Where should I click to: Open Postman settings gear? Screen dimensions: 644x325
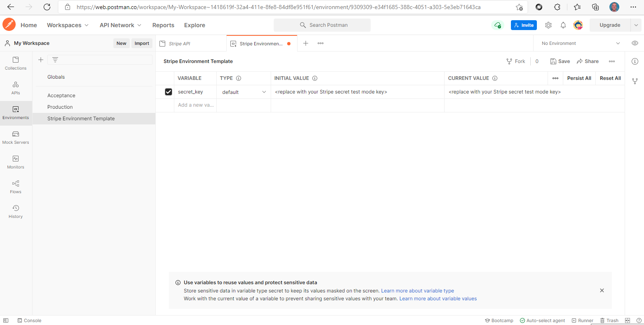coord(548,25)
